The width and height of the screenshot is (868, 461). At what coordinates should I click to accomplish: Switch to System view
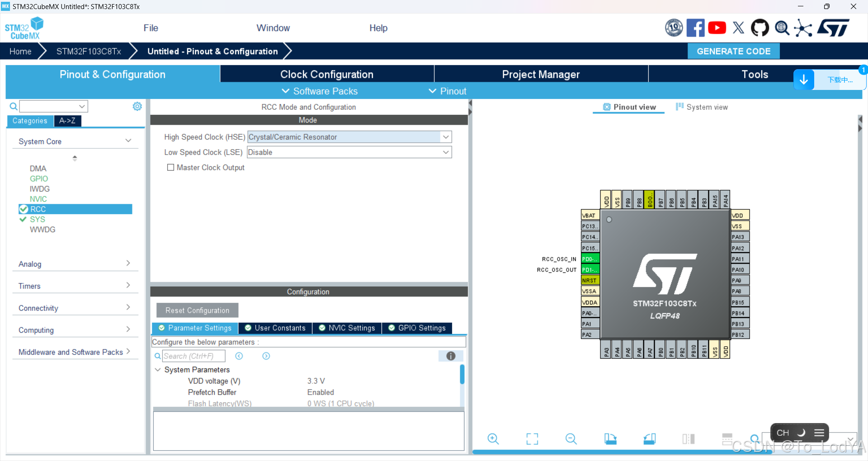[702, 107]
